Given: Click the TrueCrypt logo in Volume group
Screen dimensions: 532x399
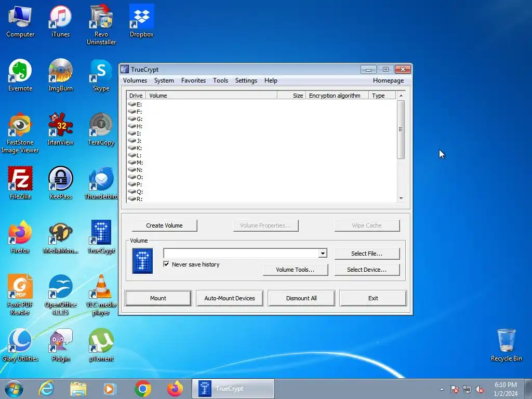Looking at the screenshot, I should (x=142, y=261).
